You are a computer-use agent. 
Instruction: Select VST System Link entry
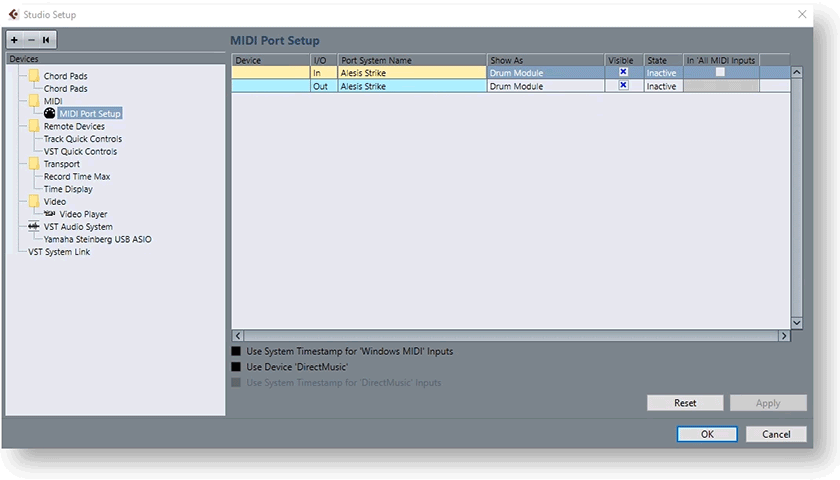(59, 252)
